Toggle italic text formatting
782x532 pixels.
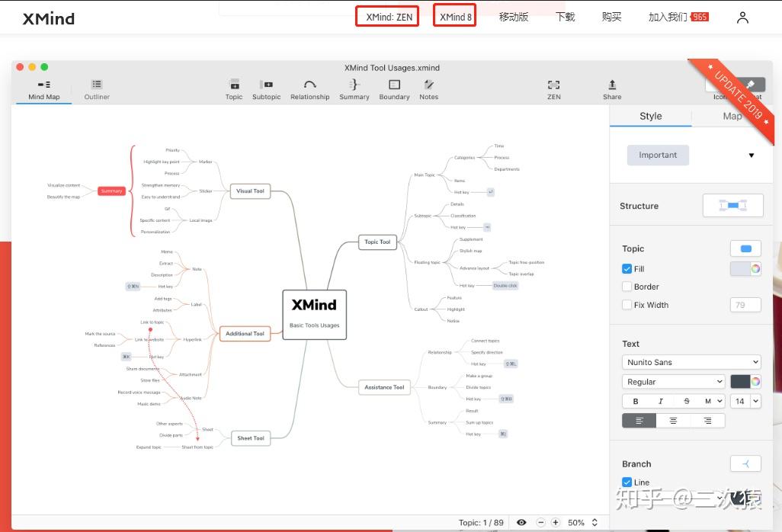point(661,401)
